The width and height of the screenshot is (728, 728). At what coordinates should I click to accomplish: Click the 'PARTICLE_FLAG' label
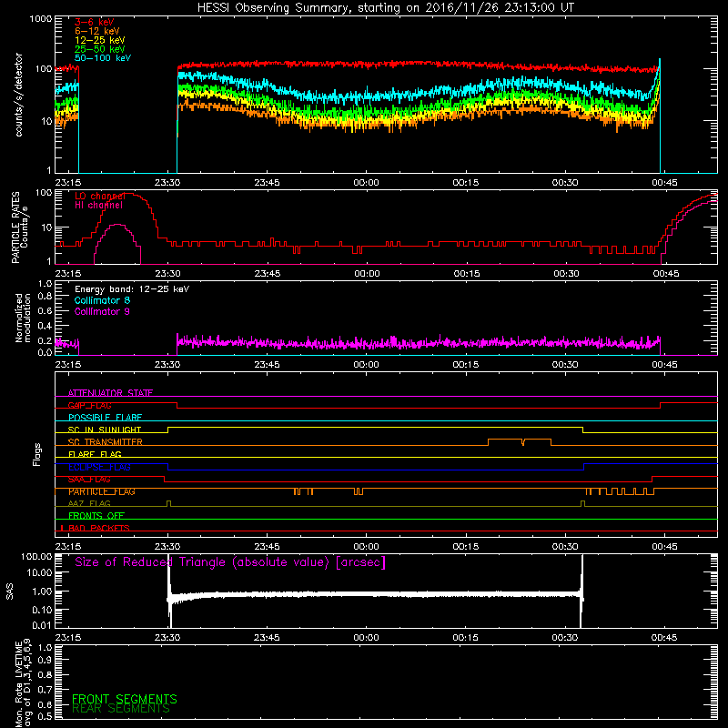click(102, 491)
